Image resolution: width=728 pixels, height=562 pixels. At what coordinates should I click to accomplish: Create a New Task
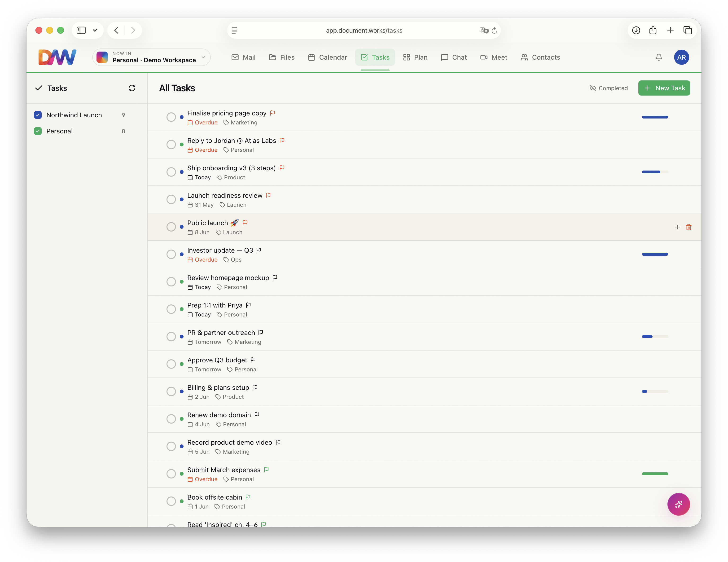(x=664, y=88)
